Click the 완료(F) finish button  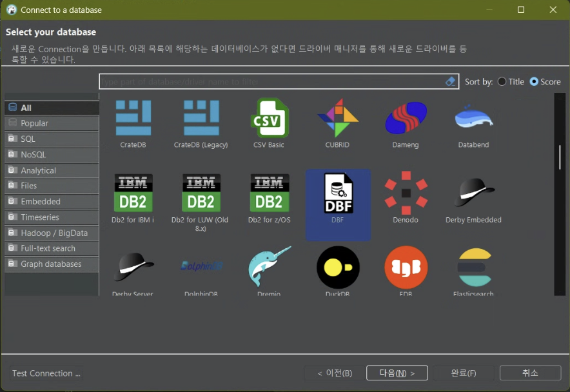click(x=464, y=373)
